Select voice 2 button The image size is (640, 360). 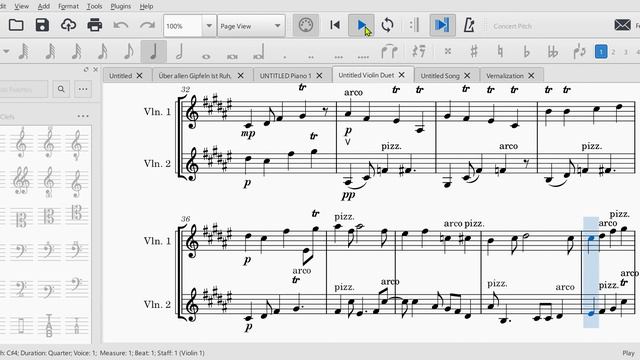coord(613,52)
